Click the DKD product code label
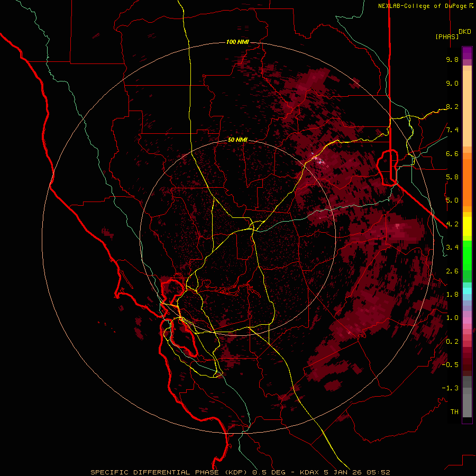 [465, 32]
